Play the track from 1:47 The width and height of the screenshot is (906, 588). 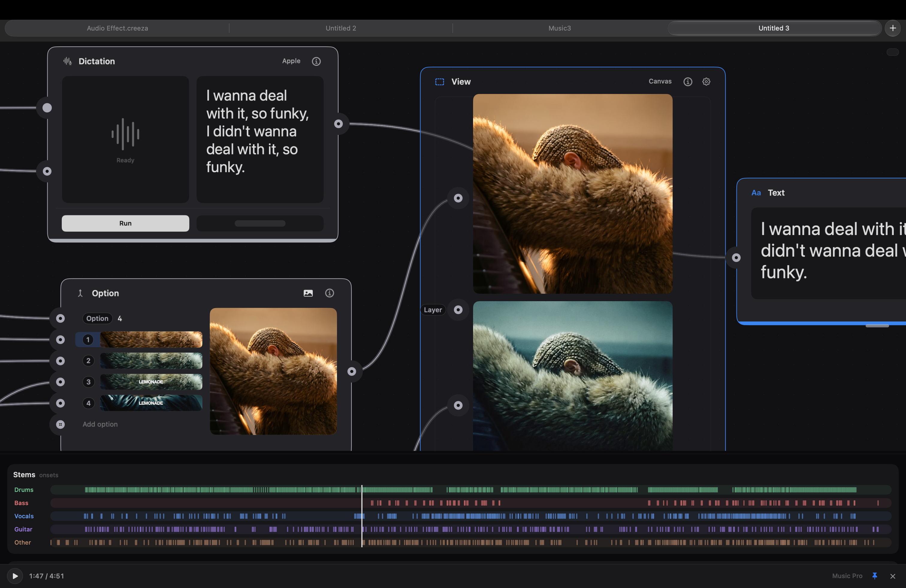(15, 576)
